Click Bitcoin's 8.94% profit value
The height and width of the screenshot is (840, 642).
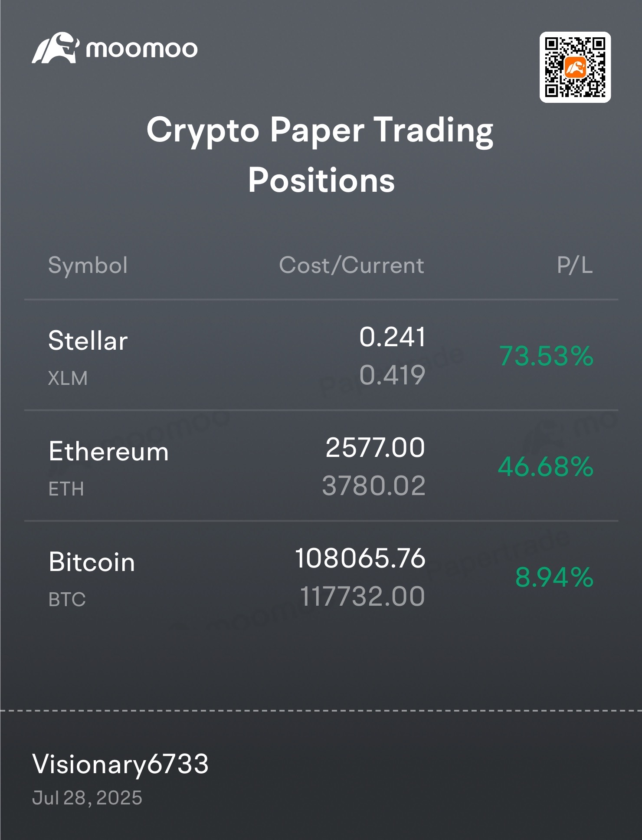554,577
